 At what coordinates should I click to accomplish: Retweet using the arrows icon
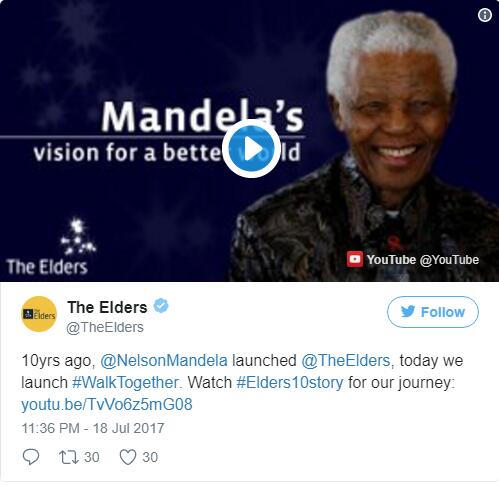[x=69, y=457]
